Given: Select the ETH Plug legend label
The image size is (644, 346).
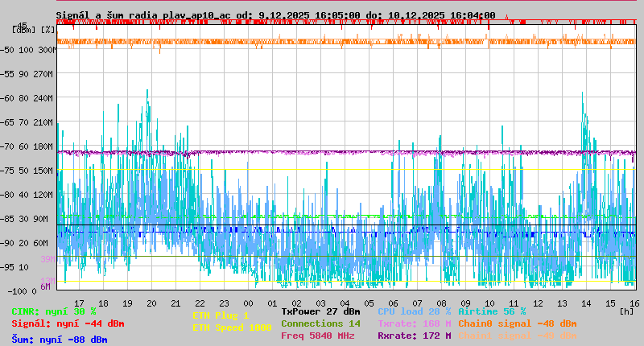Looking at the screenshot, I should [x=221, y=315].
